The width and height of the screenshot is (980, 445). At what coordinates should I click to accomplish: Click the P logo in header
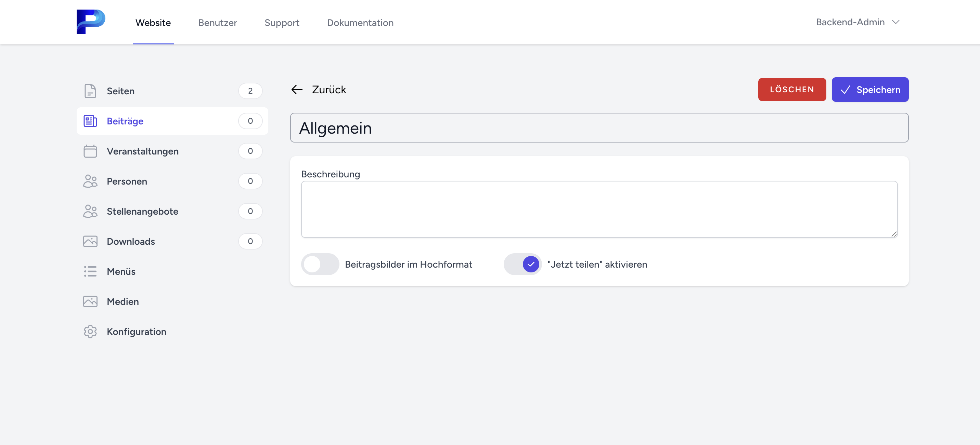pos(91,22)
